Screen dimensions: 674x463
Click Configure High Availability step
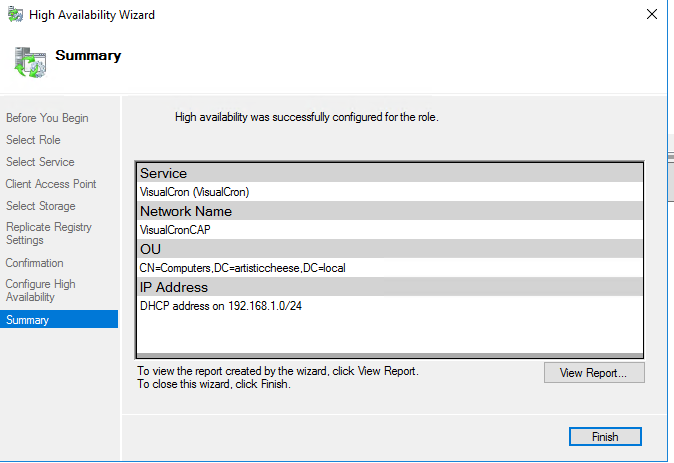[41, 290]
